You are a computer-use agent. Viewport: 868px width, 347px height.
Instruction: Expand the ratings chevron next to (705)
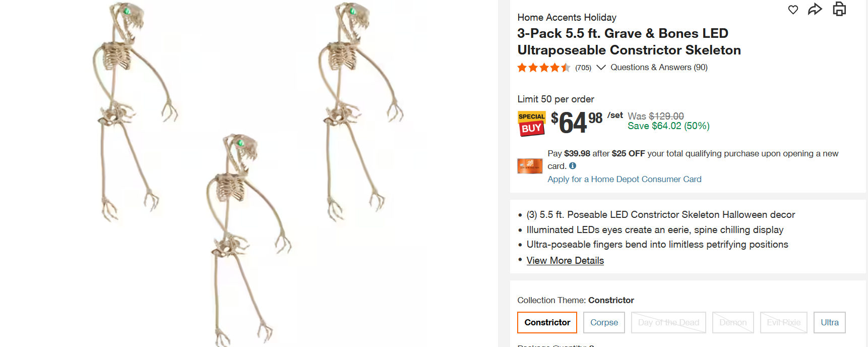tap(601, 68)
